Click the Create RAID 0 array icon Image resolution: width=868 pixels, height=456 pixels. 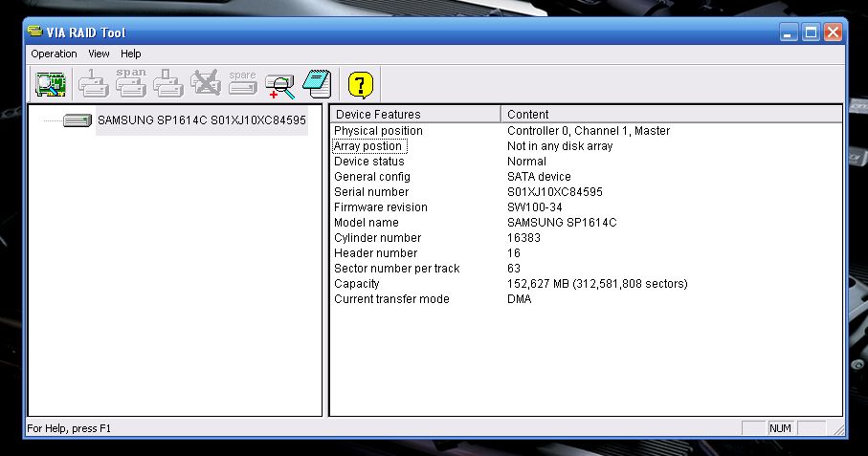coord(167,84)
